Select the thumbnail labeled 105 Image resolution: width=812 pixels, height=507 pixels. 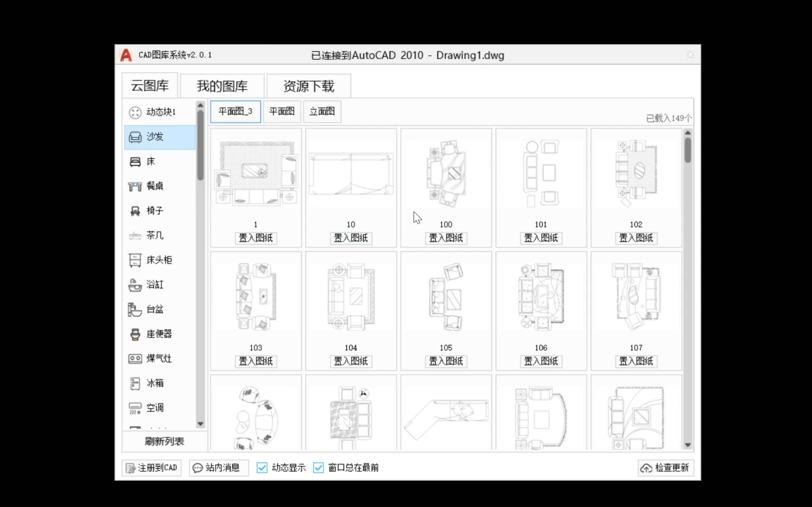pos(446,297)
